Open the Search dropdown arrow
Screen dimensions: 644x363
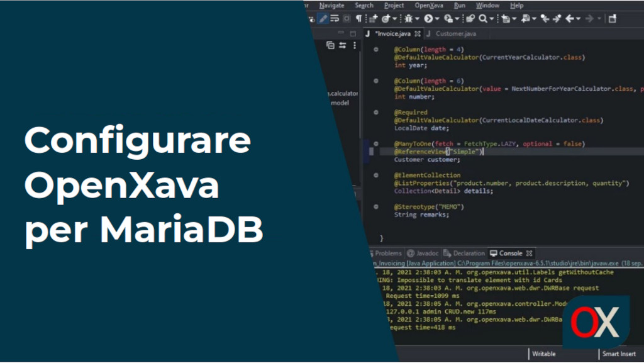(491, 19)
